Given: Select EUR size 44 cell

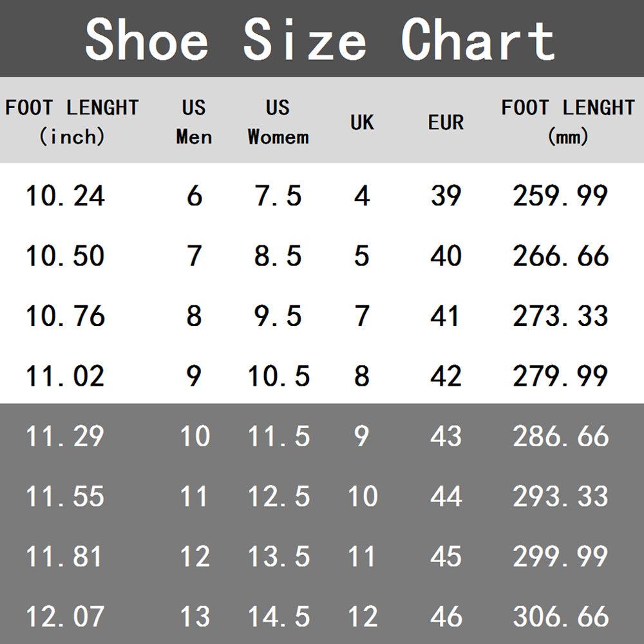Looking at the screenshot, I should (446, 497).
